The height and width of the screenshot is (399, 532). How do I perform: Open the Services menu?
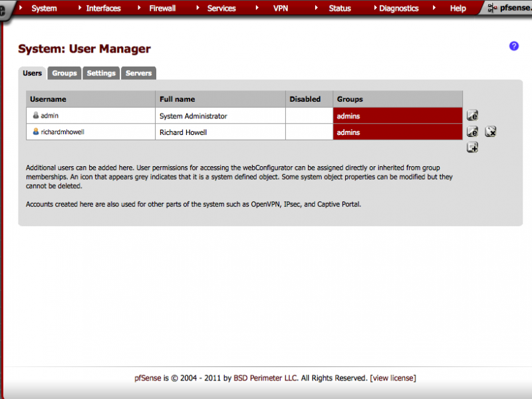click(221, 8)
